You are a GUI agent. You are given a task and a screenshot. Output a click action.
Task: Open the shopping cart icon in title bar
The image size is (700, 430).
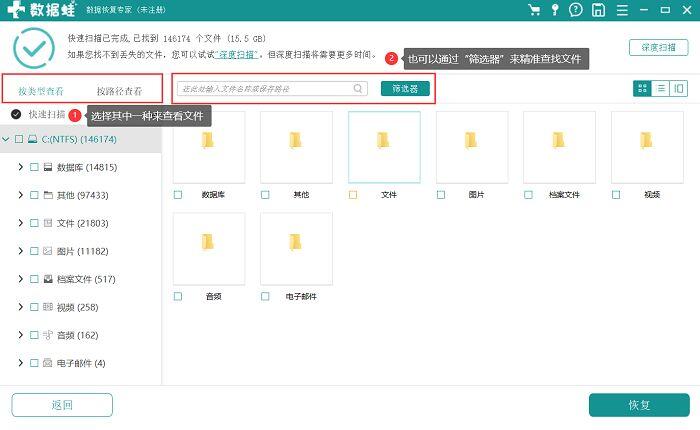tap(534, 10)
